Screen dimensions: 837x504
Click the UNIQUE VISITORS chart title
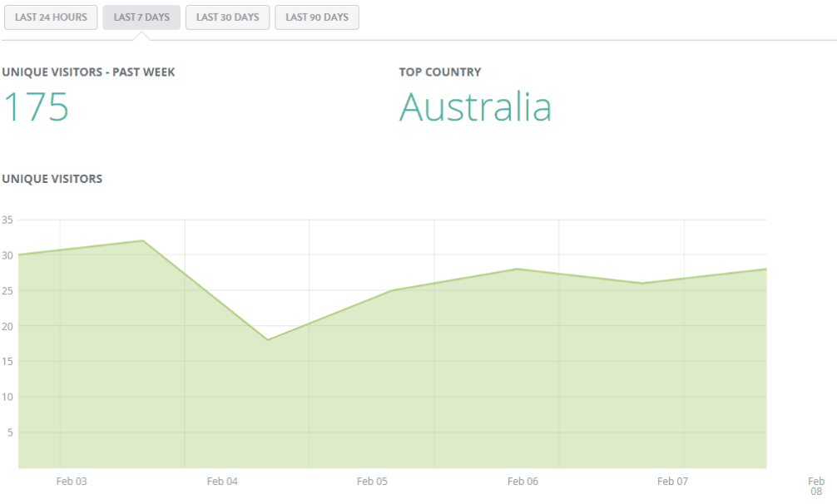[x=53, y=178]
